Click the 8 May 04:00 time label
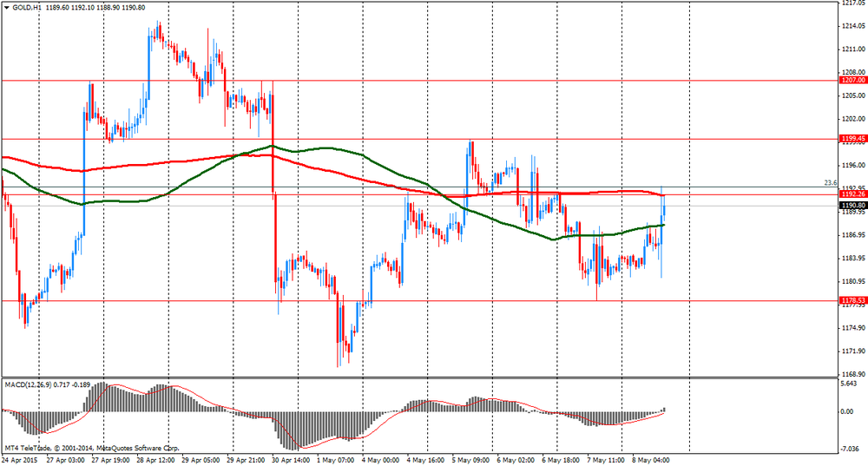The image size is (868, 466). [651, 460]
